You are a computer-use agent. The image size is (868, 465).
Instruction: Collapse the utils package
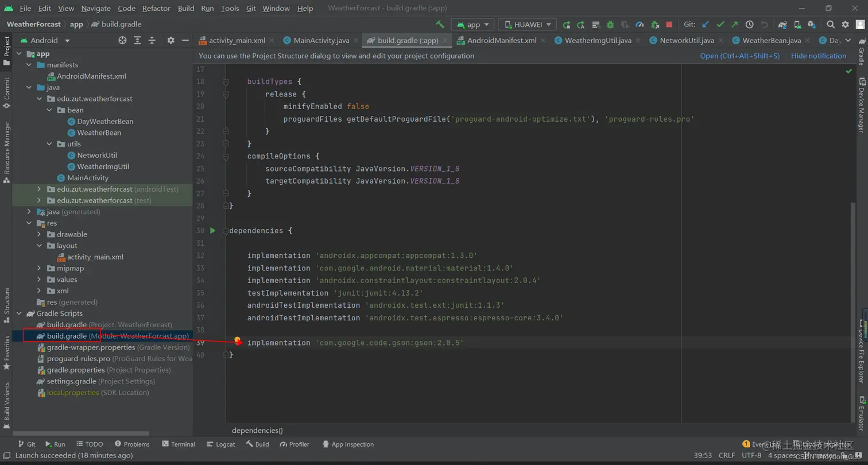coord(49,144)
